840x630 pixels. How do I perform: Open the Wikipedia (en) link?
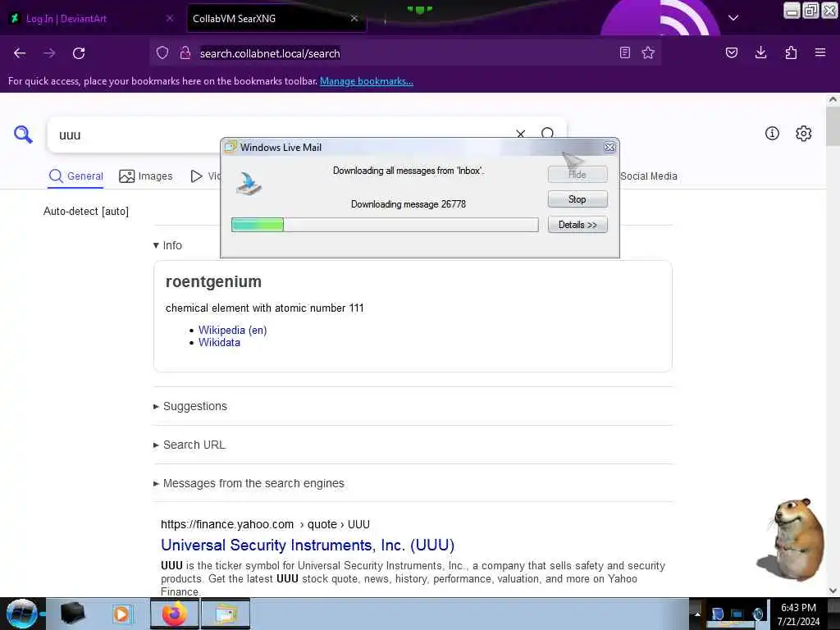pyautogui.click(x=232, y=330)
